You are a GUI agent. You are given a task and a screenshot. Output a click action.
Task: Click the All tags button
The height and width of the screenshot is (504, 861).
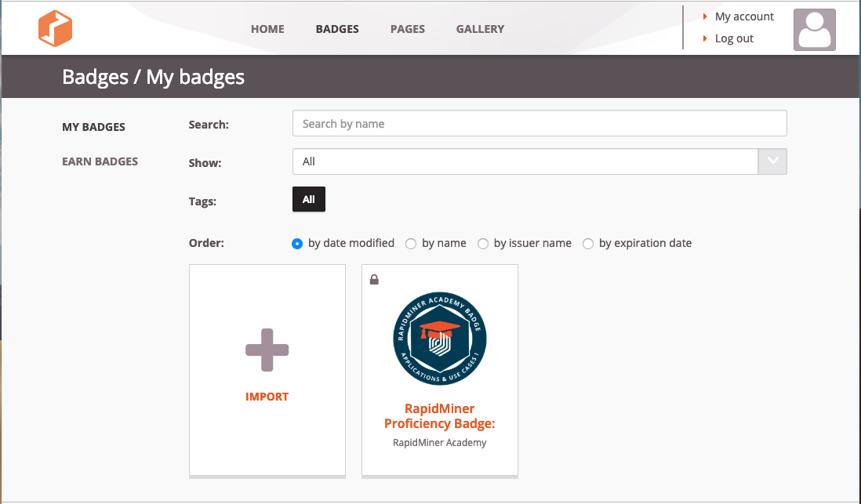[x=309, y=199]
